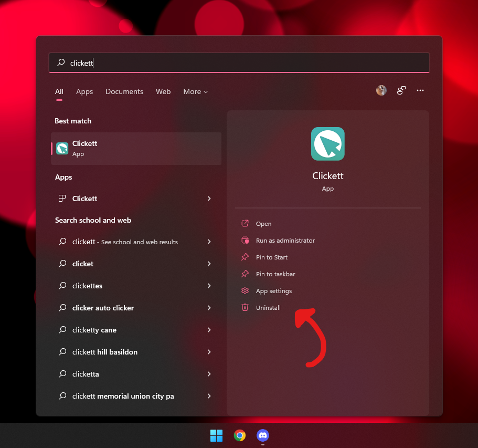Click the Pin to taskbar pin icon
This screenshot has height=448, width=478.
(245, 274)
